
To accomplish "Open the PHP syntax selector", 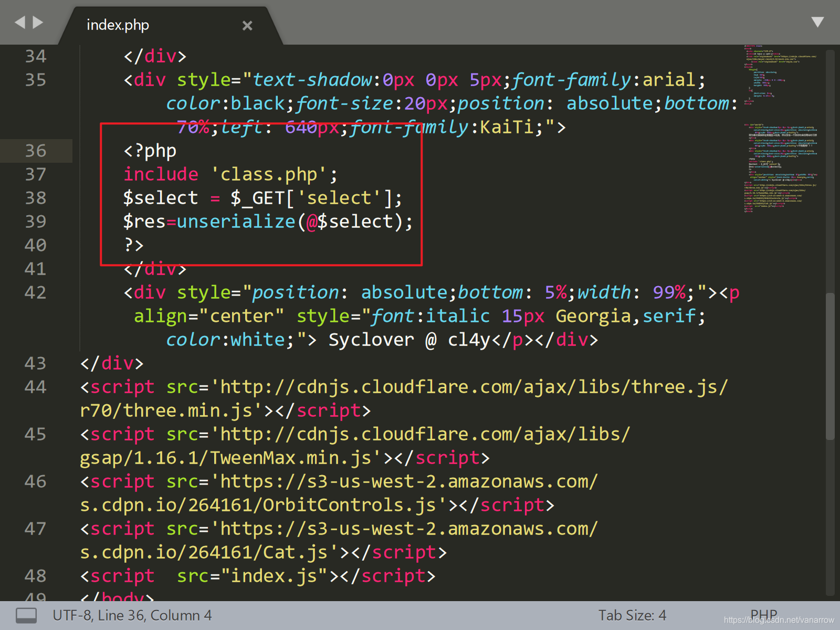I will pos(763,614).
